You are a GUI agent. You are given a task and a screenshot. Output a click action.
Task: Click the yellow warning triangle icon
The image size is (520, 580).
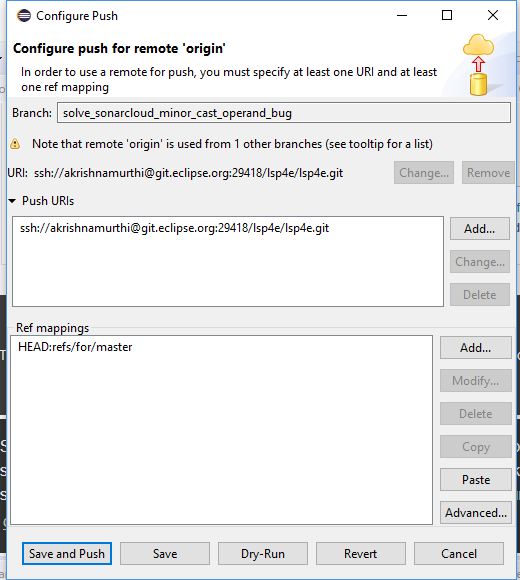point(15,144)
